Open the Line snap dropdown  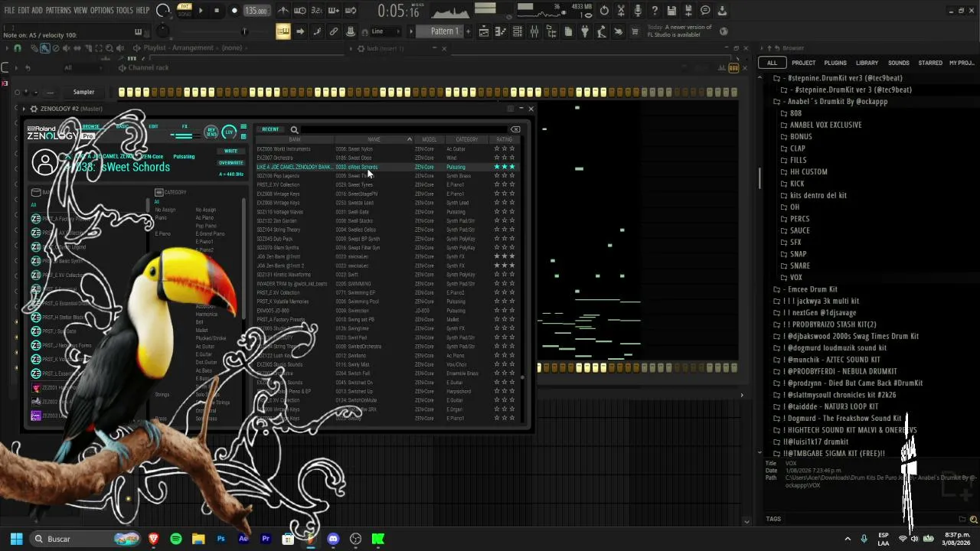point(385,31)
